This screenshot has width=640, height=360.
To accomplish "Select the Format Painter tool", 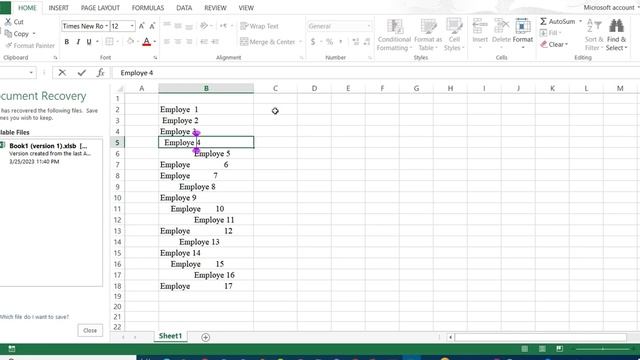I will pyautogui.click(x=30, y=45).
